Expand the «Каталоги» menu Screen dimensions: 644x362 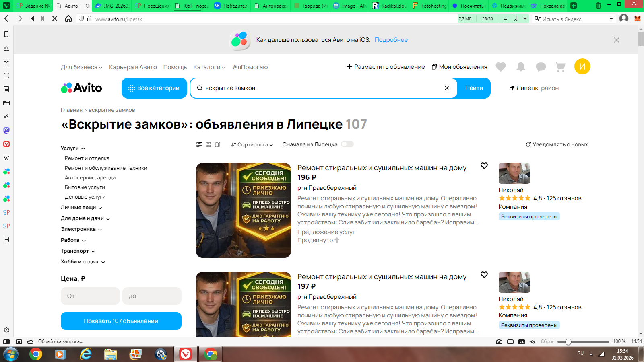(209, 67)
